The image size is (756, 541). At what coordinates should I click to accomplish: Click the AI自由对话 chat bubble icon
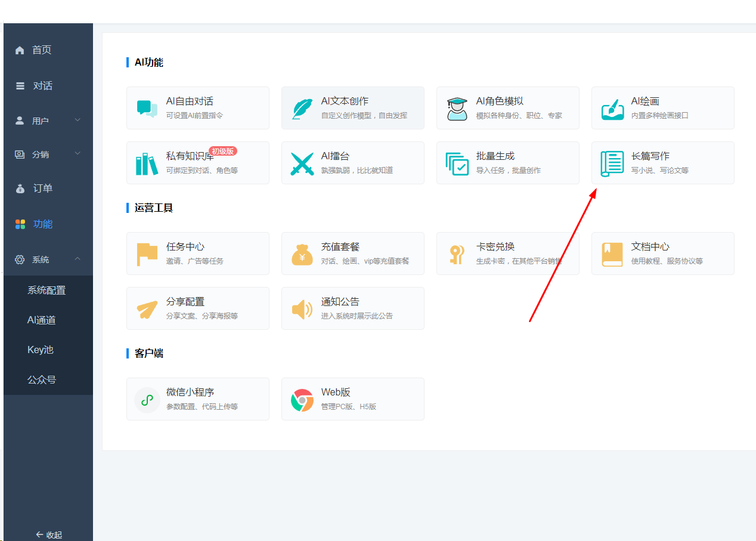[x=147, y=109]
